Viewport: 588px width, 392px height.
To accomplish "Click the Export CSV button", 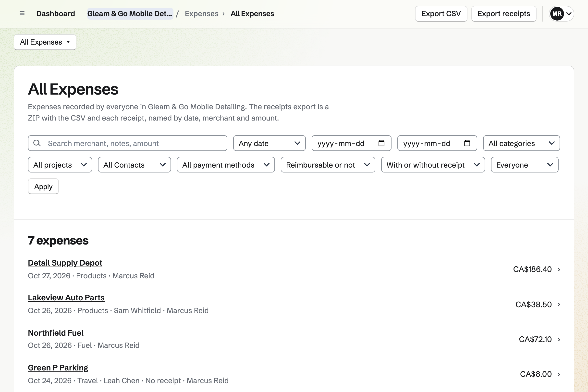I will click(x=441, y=13).
